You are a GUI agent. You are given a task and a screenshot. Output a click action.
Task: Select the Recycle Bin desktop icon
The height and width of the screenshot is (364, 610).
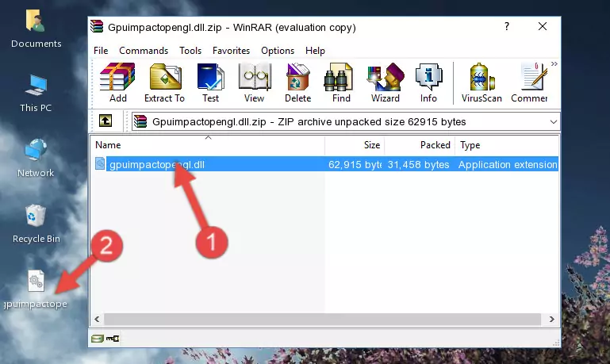coord(36,224)
